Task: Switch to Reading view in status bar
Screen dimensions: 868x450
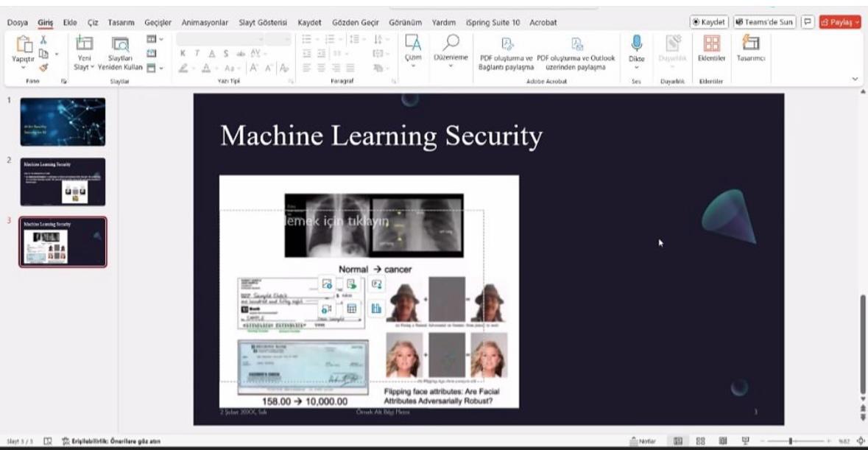Action: 723,441
